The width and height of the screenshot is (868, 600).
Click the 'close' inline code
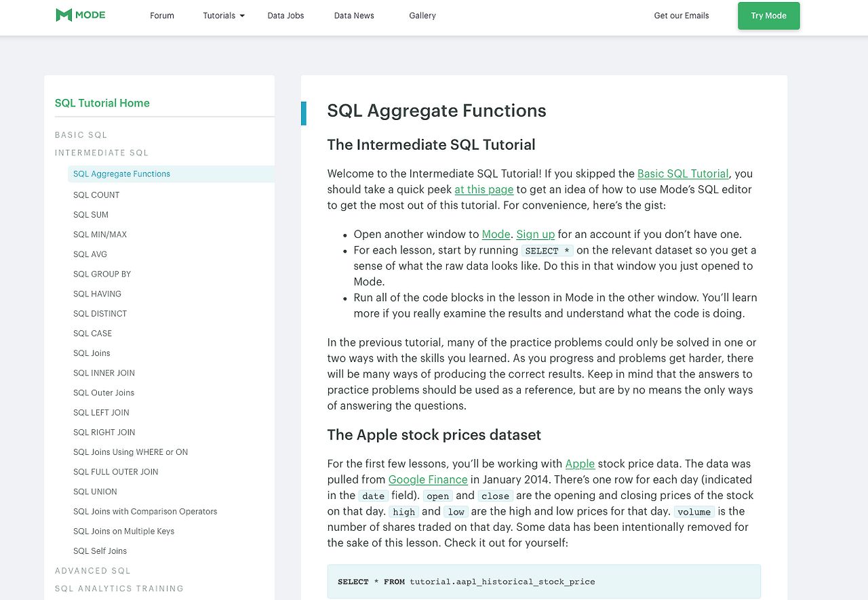[x=496, y=496]
